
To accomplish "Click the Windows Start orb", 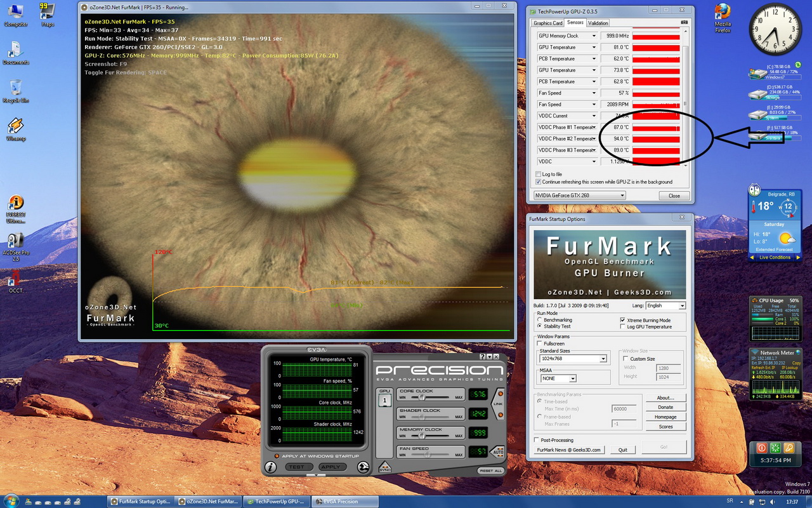I will (10, 501).
